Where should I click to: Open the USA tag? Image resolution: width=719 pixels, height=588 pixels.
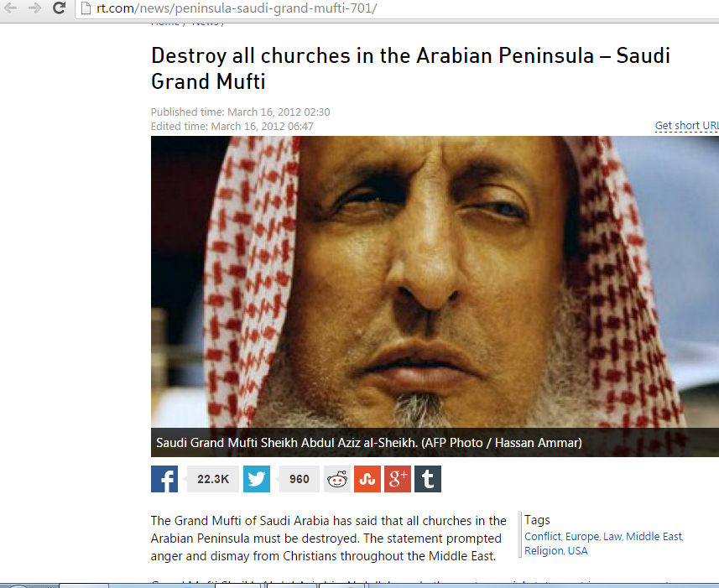(x=577, y=550)
